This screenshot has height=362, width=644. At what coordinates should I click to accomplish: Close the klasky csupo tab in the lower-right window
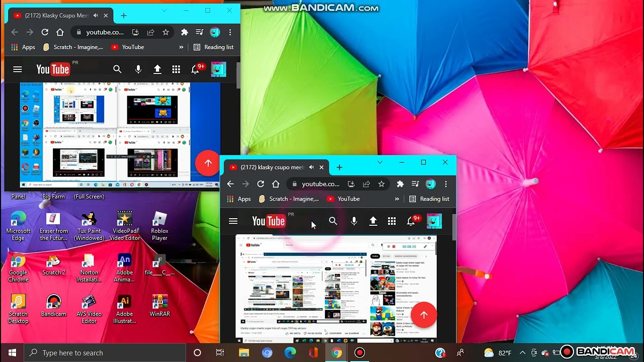pos(321,167)
